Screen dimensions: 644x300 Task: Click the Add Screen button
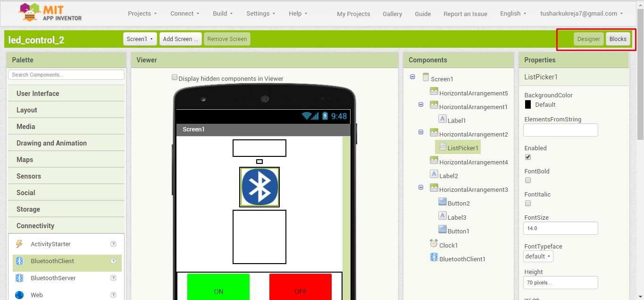pyautogui.click(x=181, y=39)
